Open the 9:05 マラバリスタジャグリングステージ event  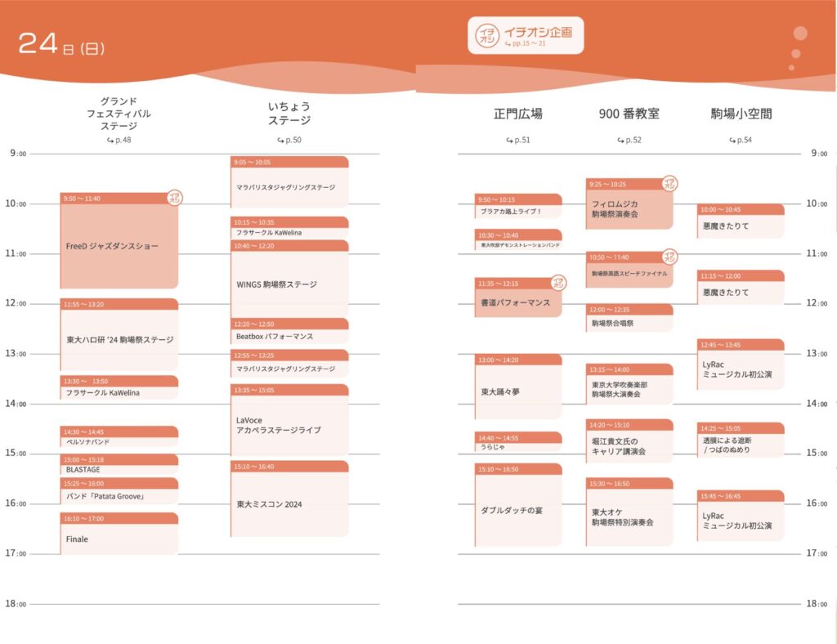(289, 182)
